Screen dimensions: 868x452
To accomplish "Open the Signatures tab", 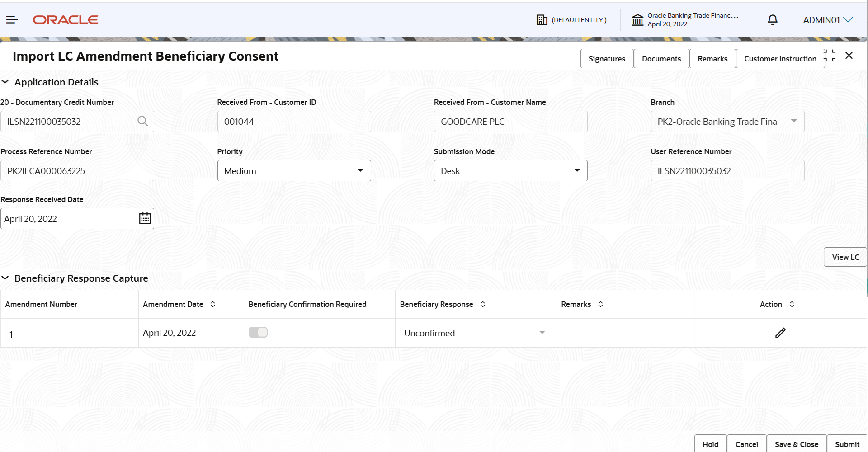I will click(607, 59).
